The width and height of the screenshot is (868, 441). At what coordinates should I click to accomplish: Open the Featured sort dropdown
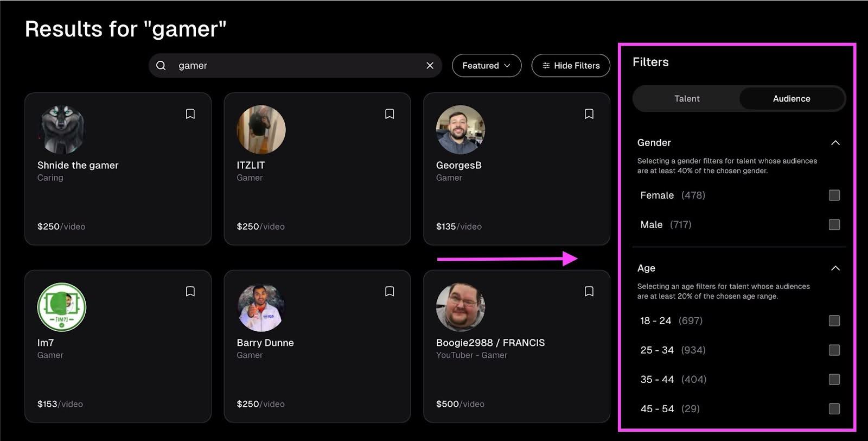[x=487, y=66]
